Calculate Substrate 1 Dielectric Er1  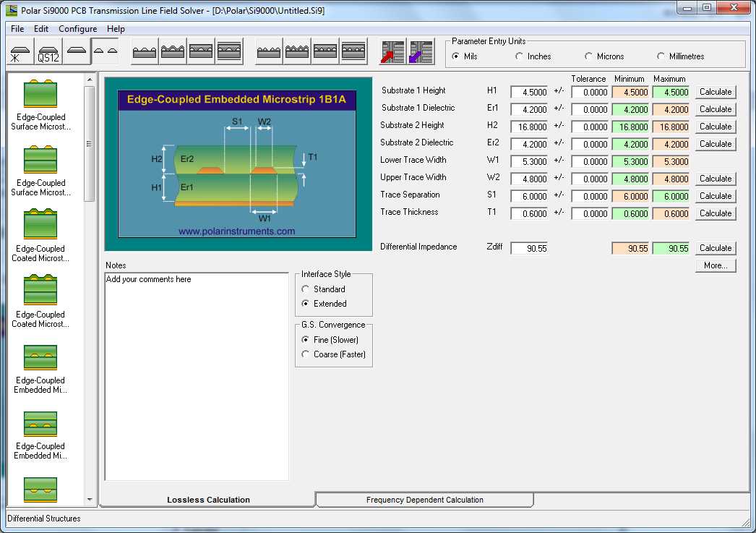click(716, 109)
